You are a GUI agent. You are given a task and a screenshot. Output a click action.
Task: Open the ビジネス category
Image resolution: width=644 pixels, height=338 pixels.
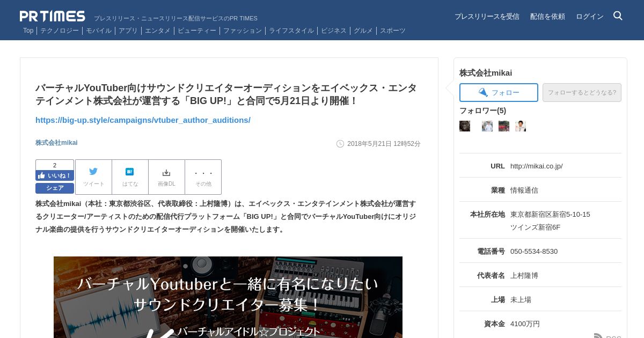[x=334, y=31]
